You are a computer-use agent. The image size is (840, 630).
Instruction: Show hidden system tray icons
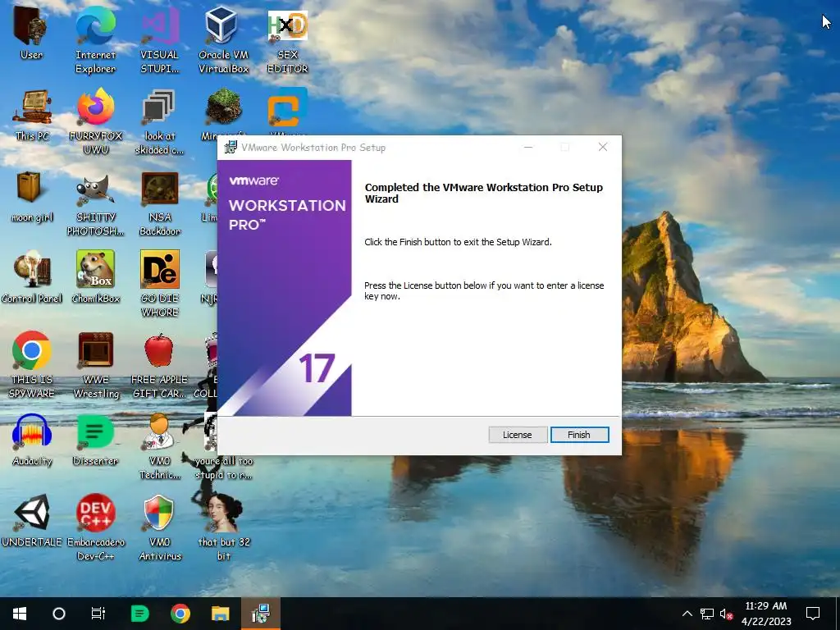coord(687,614)
